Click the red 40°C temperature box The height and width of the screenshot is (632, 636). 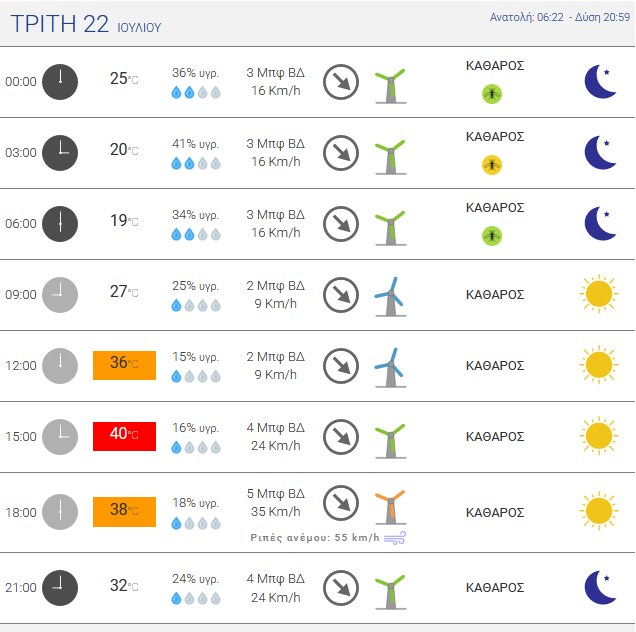pos(125,436)
